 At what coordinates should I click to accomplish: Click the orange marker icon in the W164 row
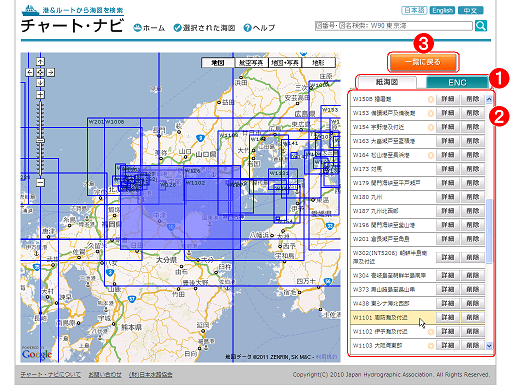[431, 155]
